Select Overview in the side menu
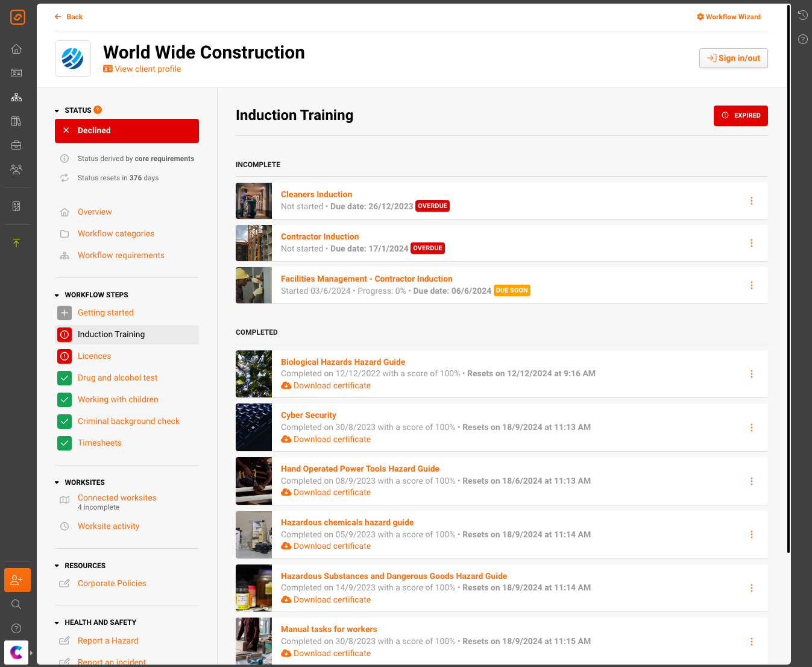The height and width of the screenshot is (667, 812). click(x=95, y=212)
